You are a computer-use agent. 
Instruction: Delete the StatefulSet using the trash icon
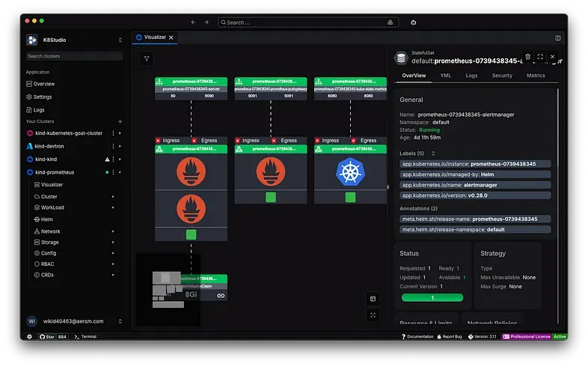pos(527,56)
